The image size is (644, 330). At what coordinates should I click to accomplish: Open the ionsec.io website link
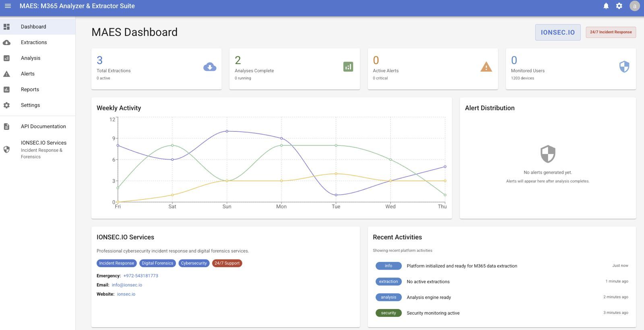pyautogui.click(x=126, y=294)
